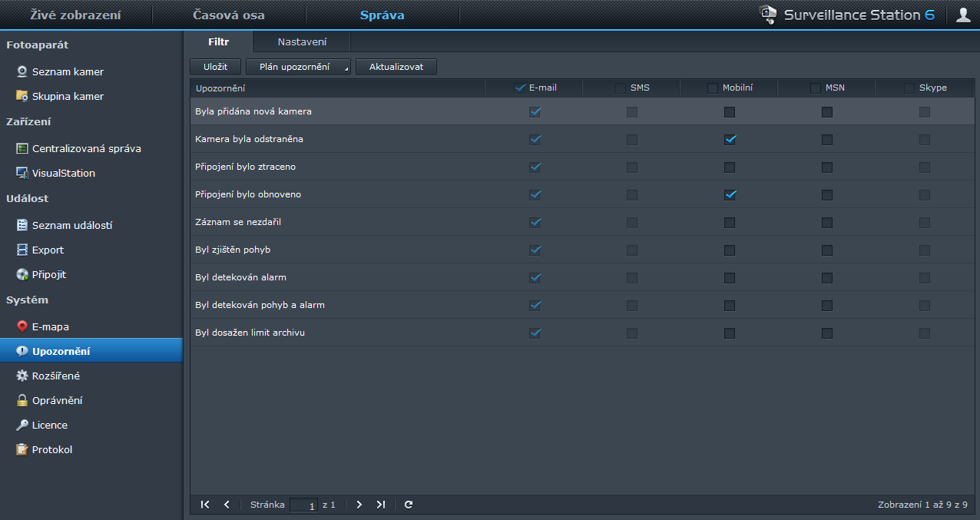The width and height of the screenshot is (980, 520).
Task: Click the Centralizovaná správa icon
Action: [x=22, y=148]
